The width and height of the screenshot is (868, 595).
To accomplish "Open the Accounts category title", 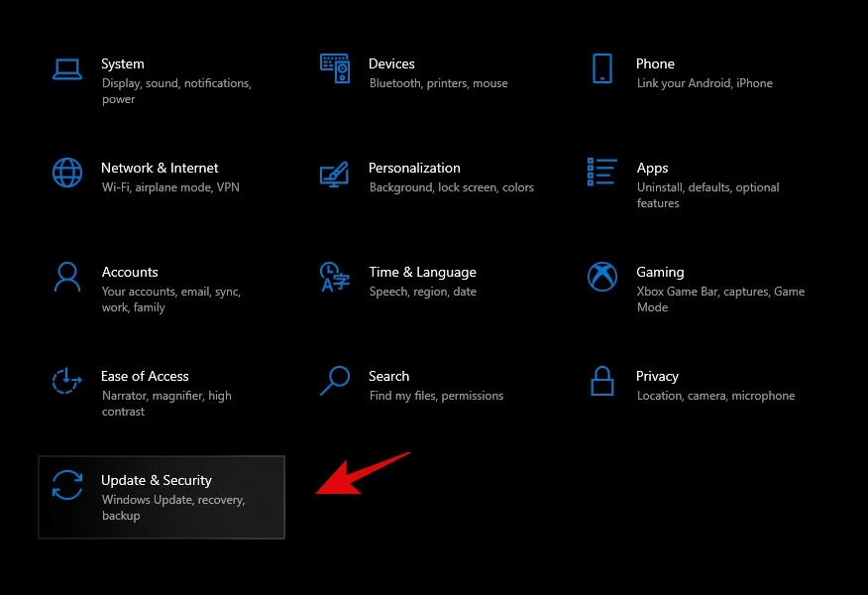I will pyautogui.click(x=130, y=272).
